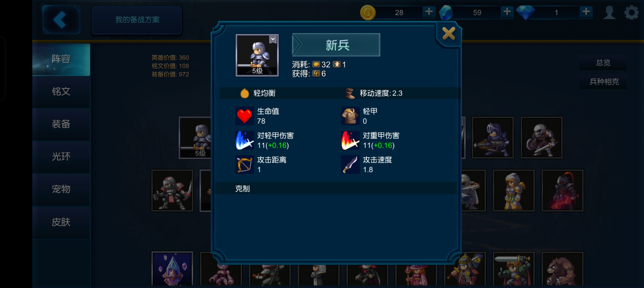Click the 兵种相克 button
Screen dimensions: 644x288
(x=604, y=82)
